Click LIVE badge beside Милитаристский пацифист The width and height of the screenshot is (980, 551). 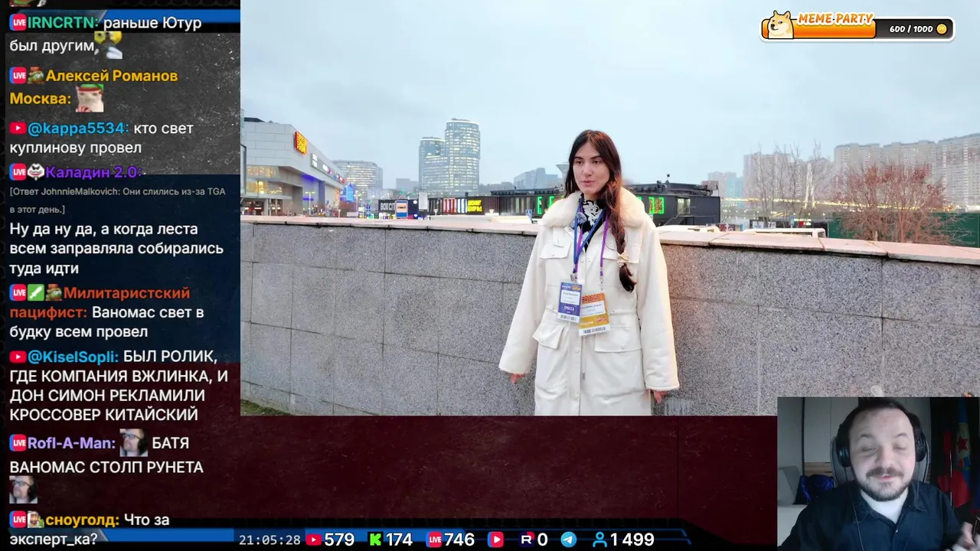click(18, 292)
